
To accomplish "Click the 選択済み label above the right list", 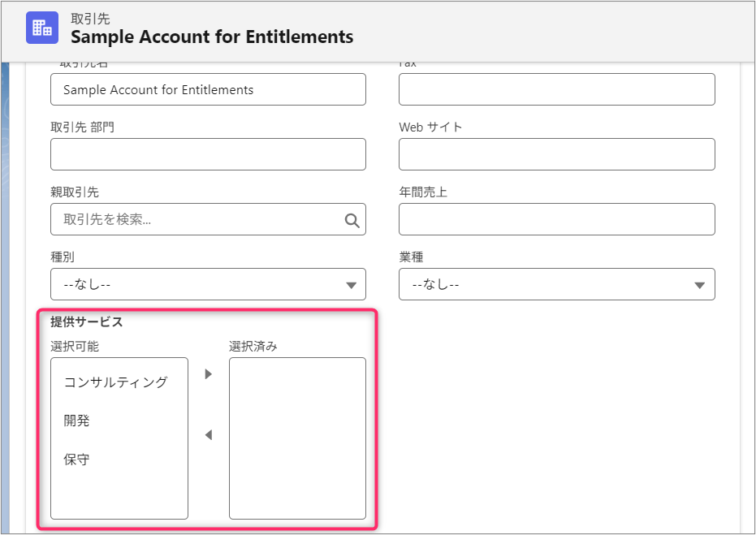I will click(x=253, y=347).
